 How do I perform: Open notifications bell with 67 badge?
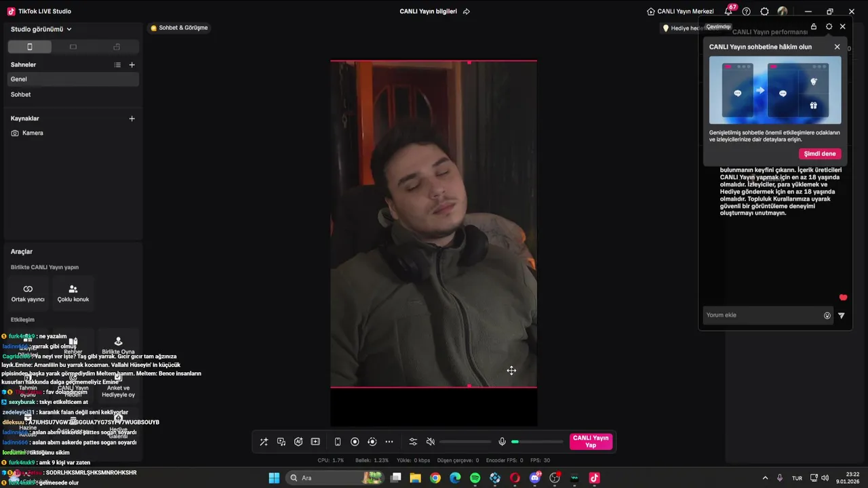(x=729, y=11)
